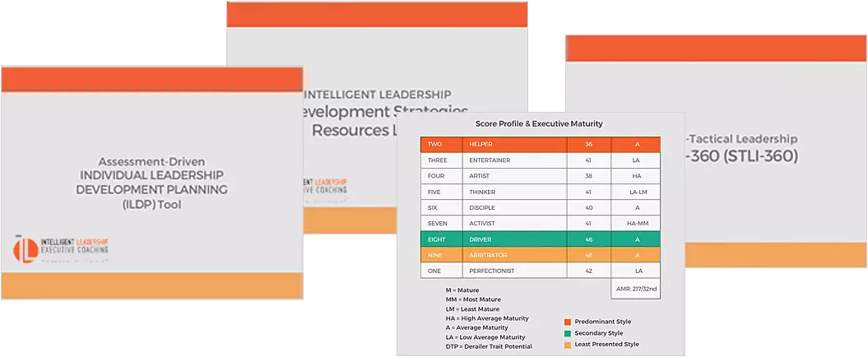
Task: Select 'DTP = Derailer Trait Potential' legend line
Action: pyautogui.click(x=489, y=346)
